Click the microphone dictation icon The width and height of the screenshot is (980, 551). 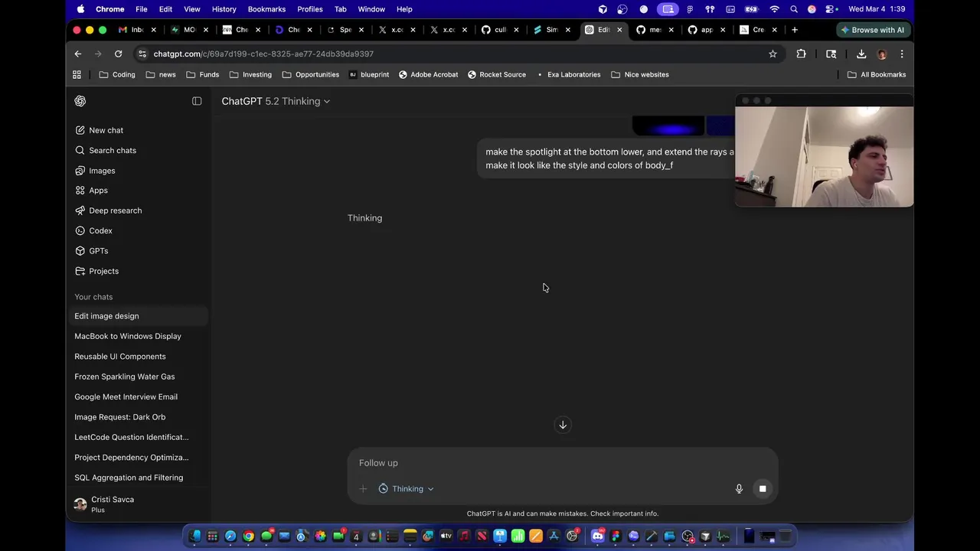point(739,488)
